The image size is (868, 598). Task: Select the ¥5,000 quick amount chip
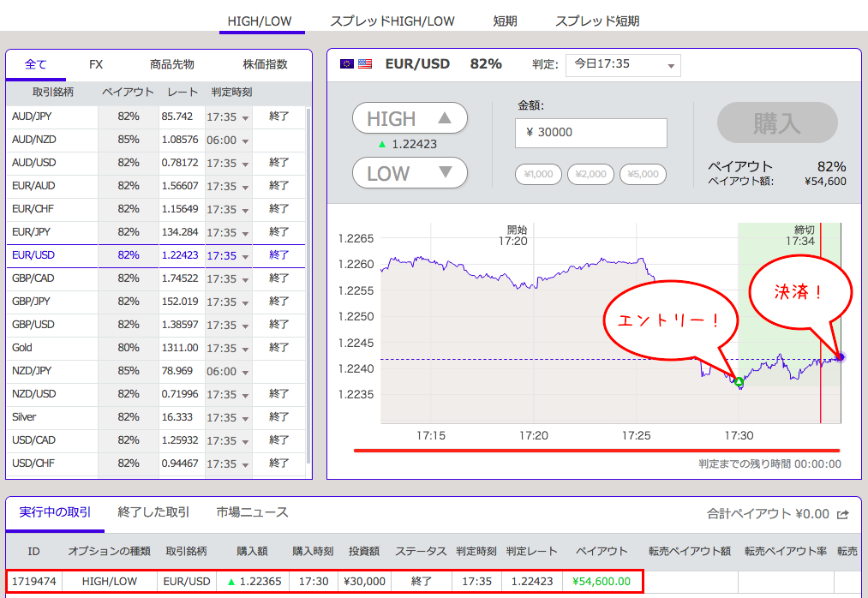[643, 174]
